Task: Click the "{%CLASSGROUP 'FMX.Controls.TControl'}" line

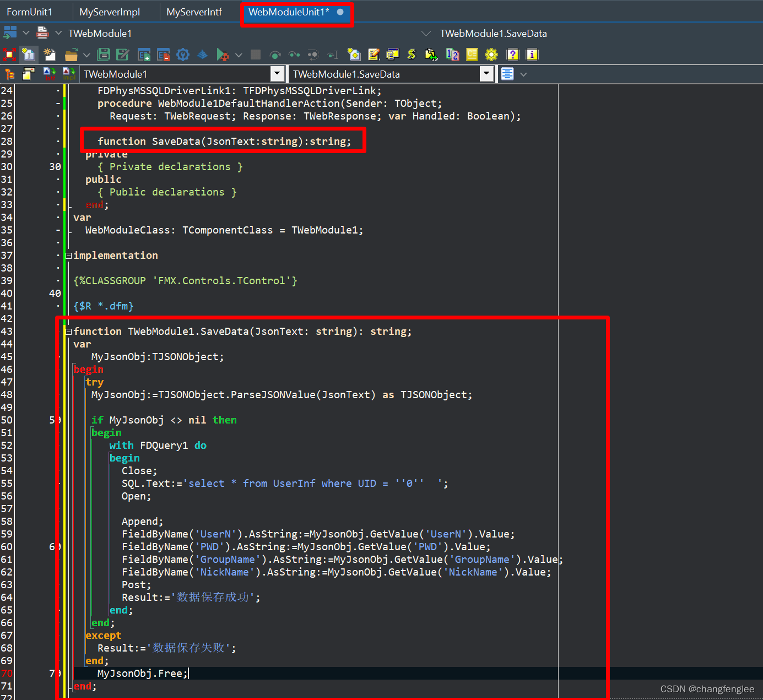Action: pos(186,281)
